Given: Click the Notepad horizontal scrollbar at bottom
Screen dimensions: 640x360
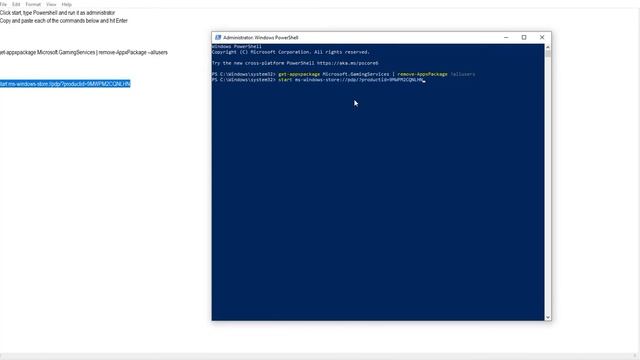Looking at the screenshot, I should (x=318, y=356).
